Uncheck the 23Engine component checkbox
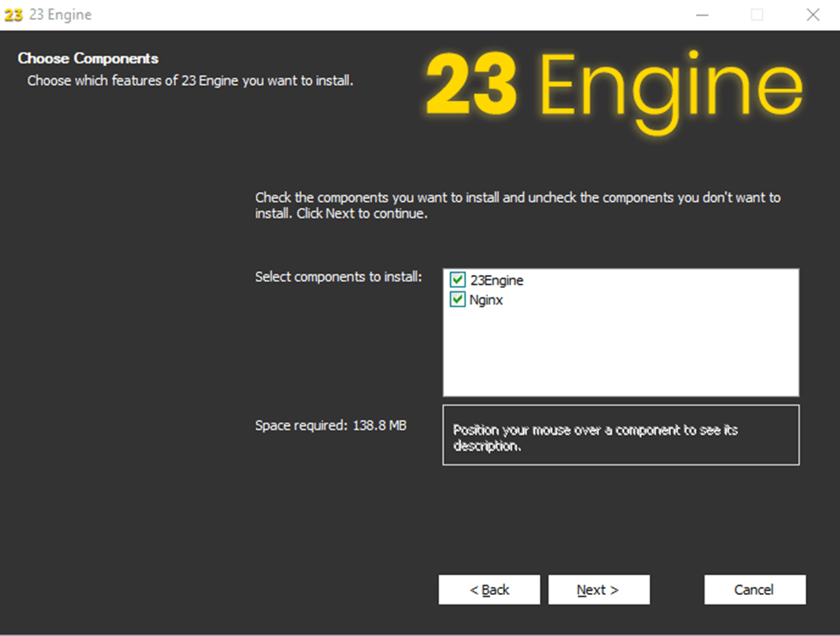Screen dimensions: 840x636 tap(458, 280)
